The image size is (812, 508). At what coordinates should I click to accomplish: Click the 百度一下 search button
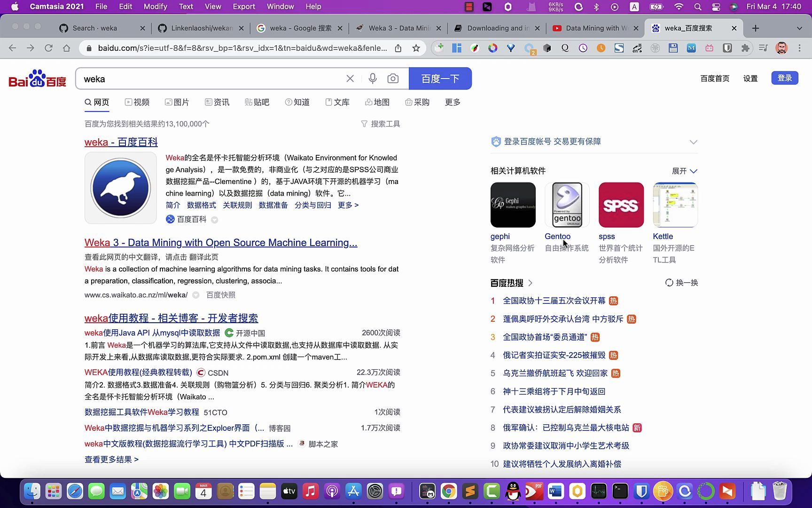[x=440, y=79]
